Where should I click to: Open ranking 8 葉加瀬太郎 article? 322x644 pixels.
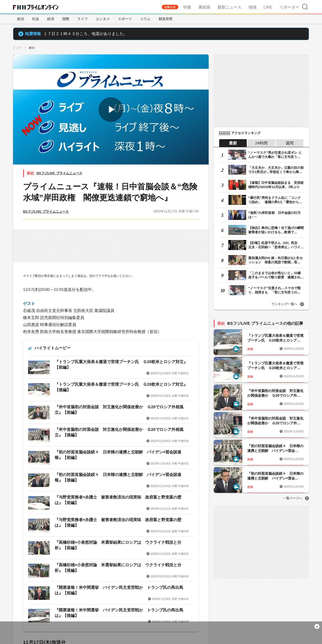261,260
